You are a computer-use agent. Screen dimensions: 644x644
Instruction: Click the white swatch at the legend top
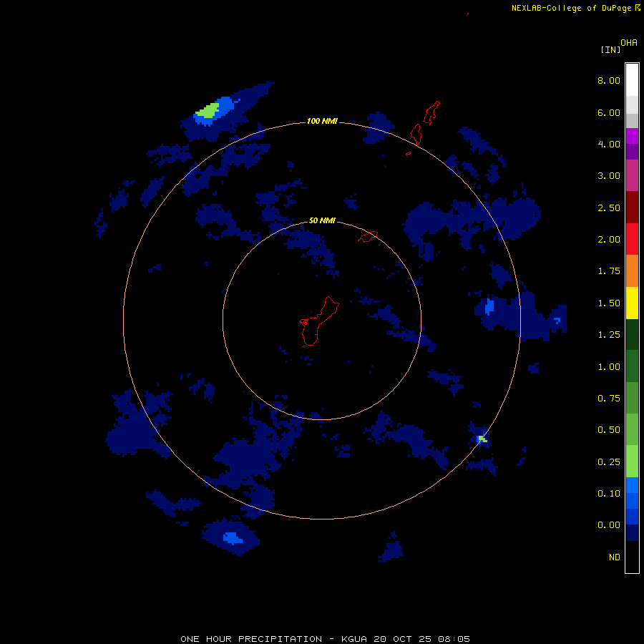point(632,79)
